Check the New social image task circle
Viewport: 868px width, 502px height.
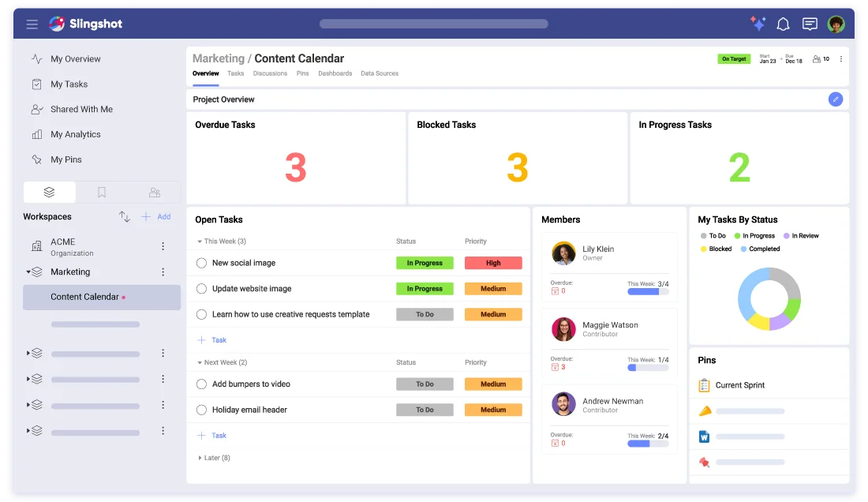click(x=201, y=263)
